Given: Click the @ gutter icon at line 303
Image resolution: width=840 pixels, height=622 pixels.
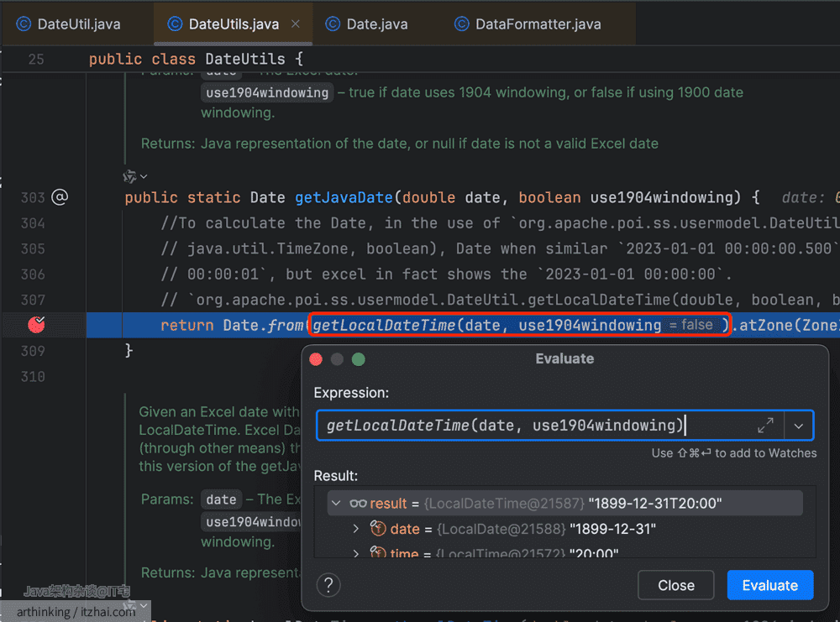Looking at the screenshot, I should point(60,197).
